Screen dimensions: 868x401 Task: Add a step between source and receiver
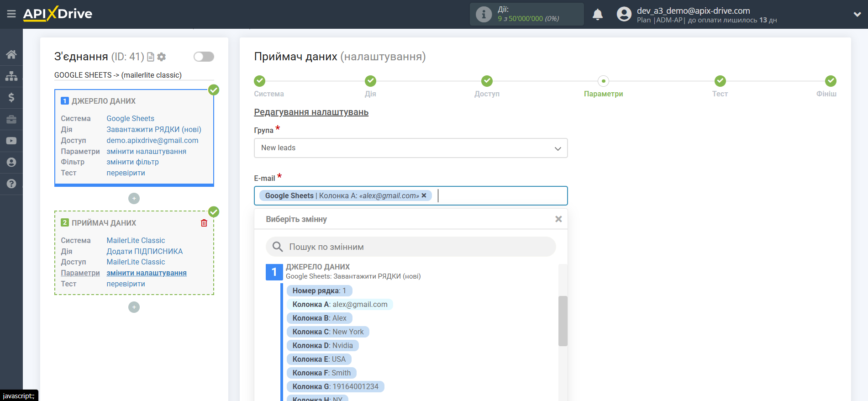click(x=134, y=198)
